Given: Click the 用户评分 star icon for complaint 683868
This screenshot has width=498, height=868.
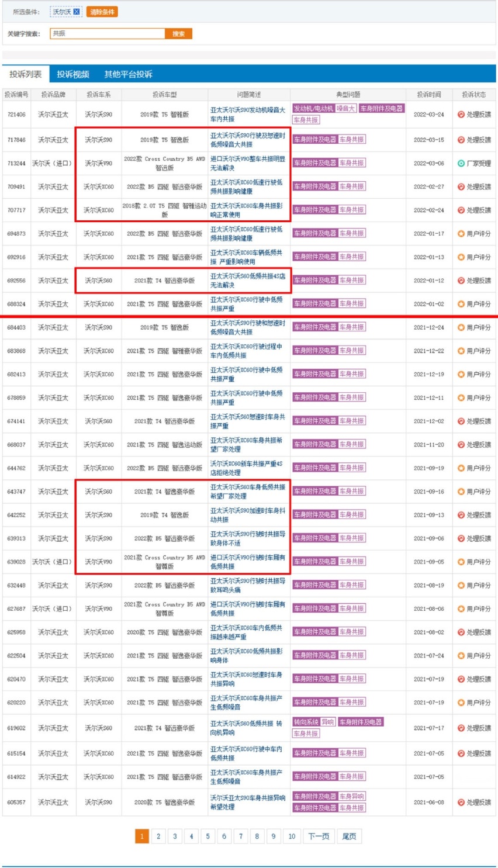Looking at the screenshot, I should coord(461,351).
